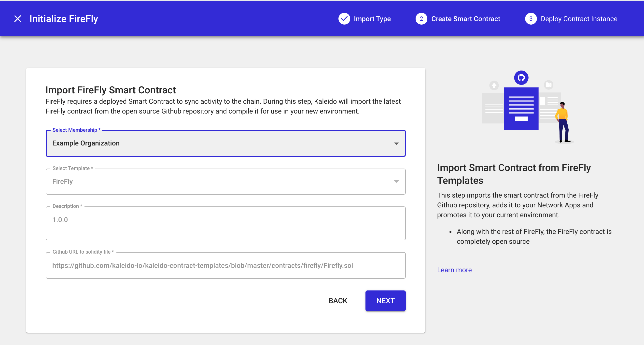
Task: Expand membership list using its arrow
Action: (x=396, y=144)
